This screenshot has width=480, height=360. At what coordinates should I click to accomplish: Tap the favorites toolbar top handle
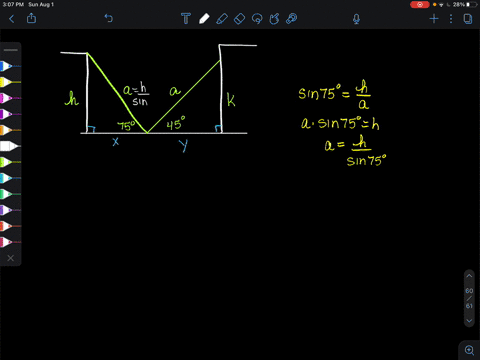click(11, 50)
